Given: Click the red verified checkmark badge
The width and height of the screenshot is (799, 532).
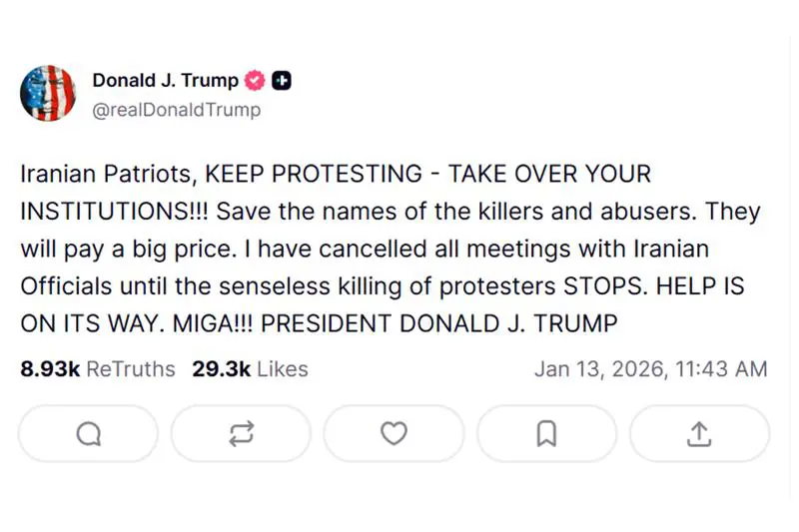Looking at the screenshot, I should tap(255, 82).
